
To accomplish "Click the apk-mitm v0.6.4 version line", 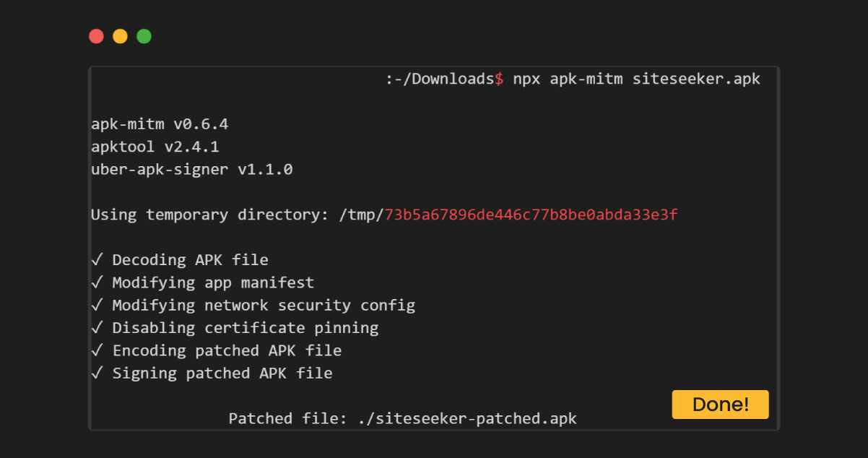I will point(160,125).
